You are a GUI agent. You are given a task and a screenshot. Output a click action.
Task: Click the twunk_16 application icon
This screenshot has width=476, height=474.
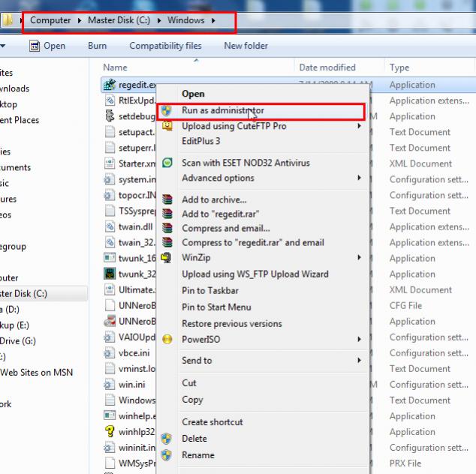click(x=110, y=258)
